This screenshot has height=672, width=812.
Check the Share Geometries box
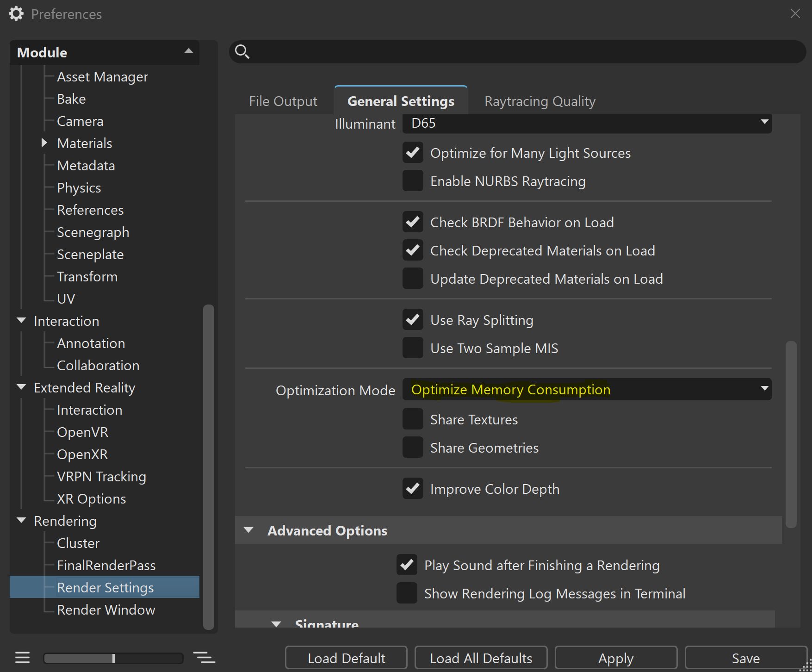click(413, 448)
